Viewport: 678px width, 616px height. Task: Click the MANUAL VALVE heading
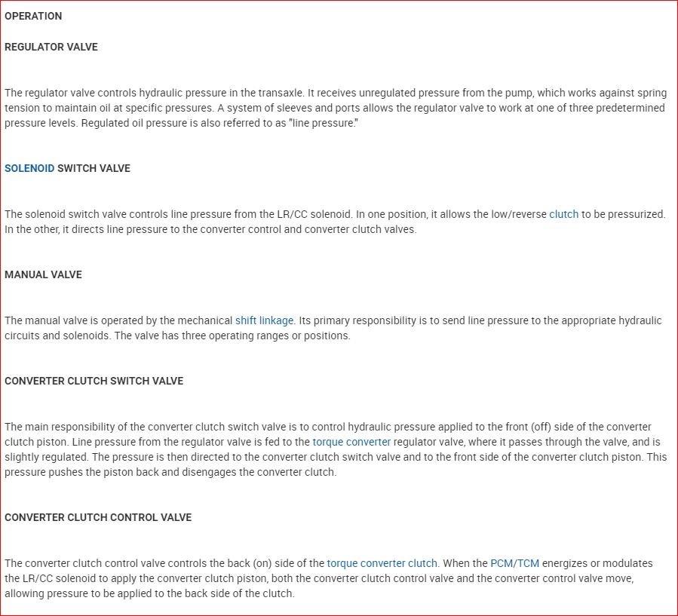43,274
